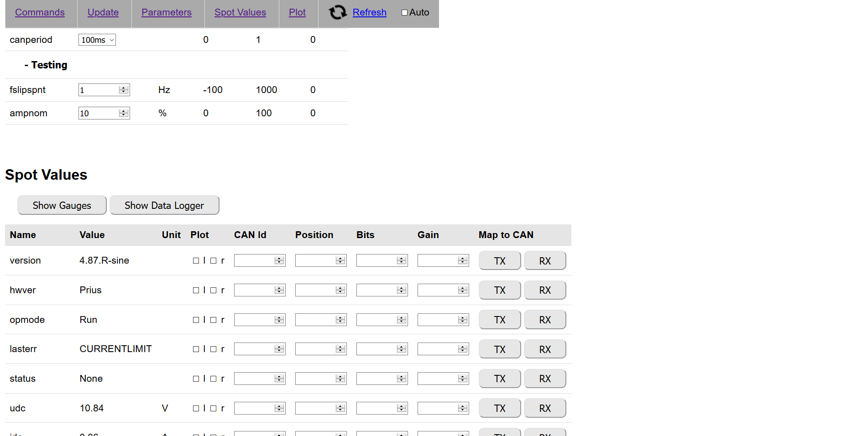Viewport: 868px width, 436px height.
Task: Open the Commands menu link
Action: tap(40, 12)
